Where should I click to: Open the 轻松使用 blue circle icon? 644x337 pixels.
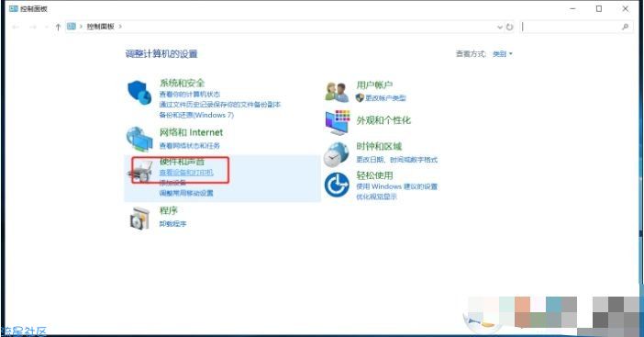[x=337, y=185]
